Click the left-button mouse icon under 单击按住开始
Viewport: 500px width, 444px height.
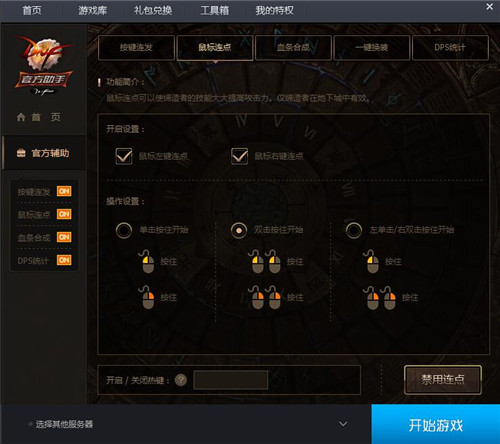click(x=147, y=261)
